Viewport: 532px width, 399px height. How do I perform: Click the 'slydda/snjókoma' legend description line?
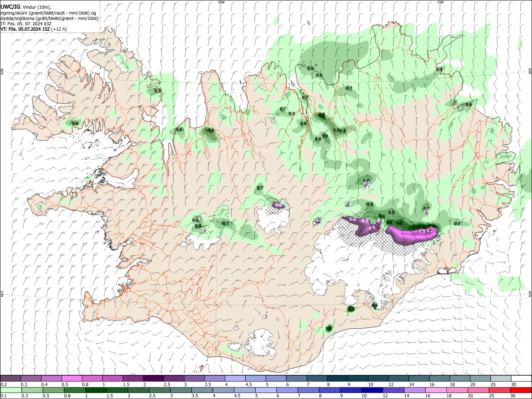(x=49, y=18)
